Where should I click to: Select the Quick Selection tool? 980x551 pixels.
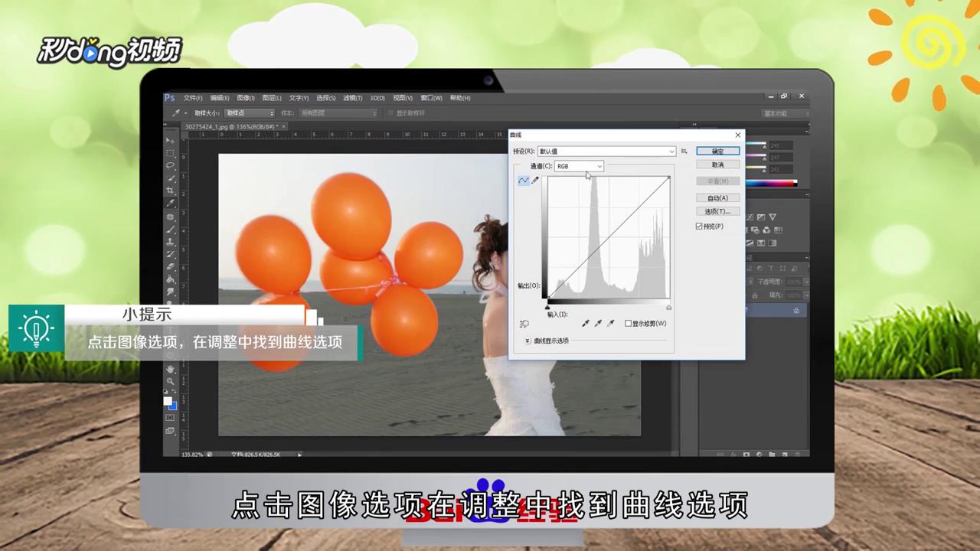171,178
